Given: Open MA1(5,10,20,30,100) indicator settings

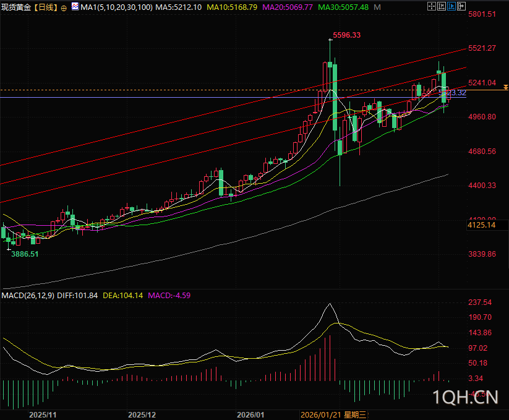Looking at the screenshot, I should (x=116, y=7).
